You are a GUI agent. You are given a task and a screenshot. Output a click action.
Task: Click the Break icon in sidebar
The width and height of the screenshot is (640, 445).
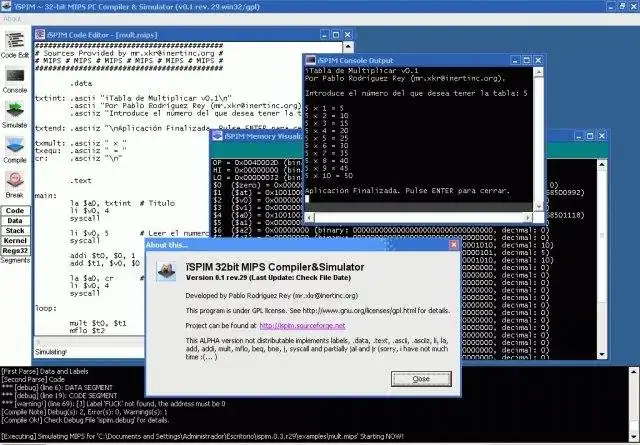[15, 180]
